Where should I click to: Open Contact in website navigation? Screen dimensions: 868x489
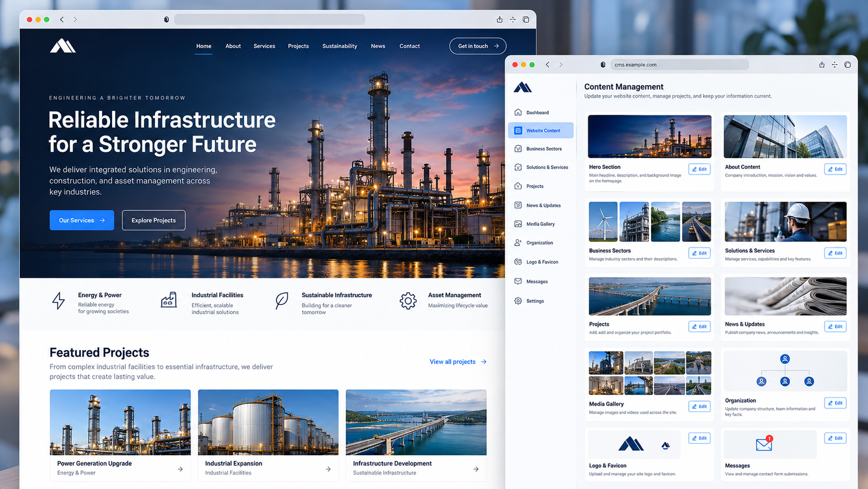(410, 46)
